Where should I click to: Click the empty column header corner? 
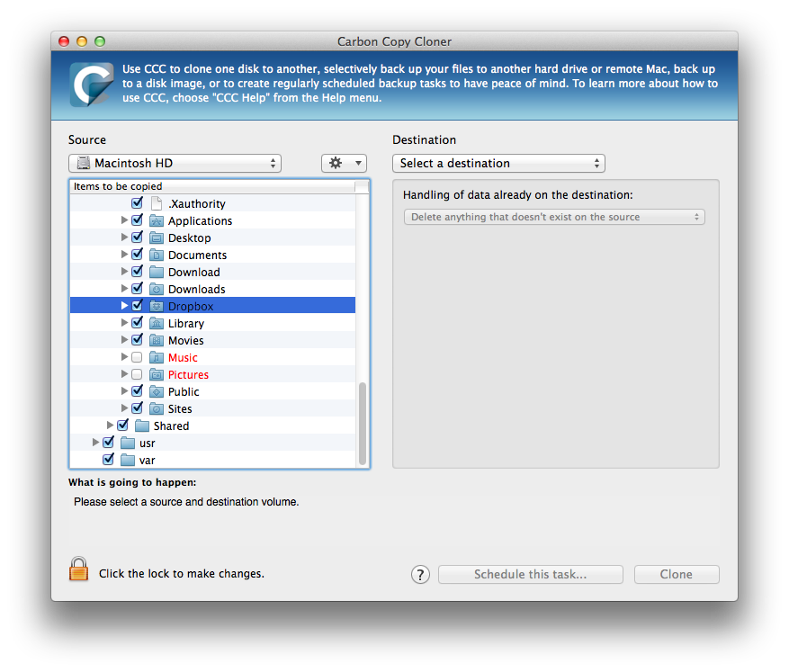tap(362, 186)
